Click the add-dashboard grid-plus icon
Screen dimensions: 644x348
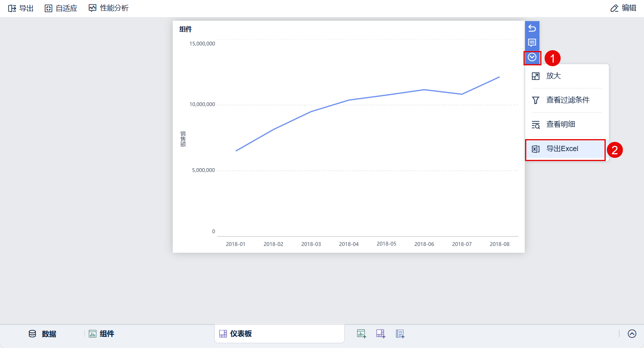pos(381,334)
